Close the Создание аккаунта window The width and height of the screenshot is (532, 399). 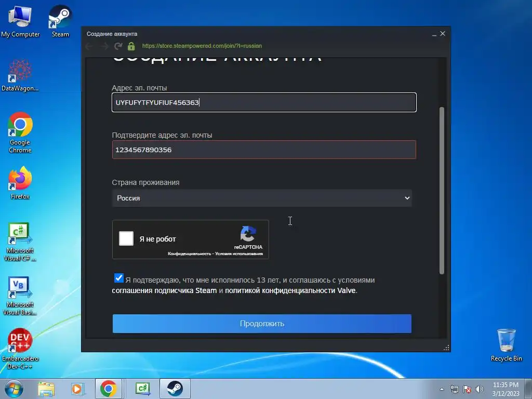coord(443,34)
